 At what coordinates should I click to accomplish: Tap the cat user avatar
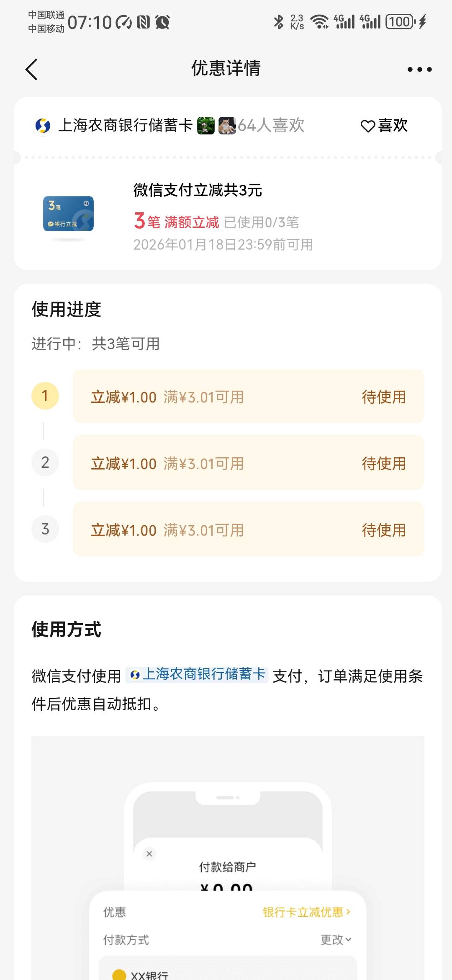(x=227, y=125)
